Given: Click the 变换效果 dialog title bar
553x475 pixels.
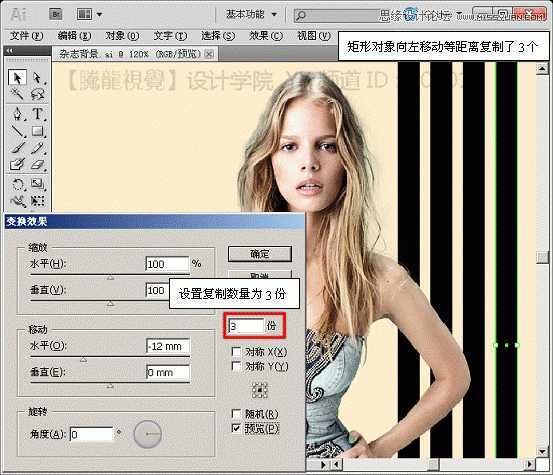Looking at the screenshot, I should 154,221.
